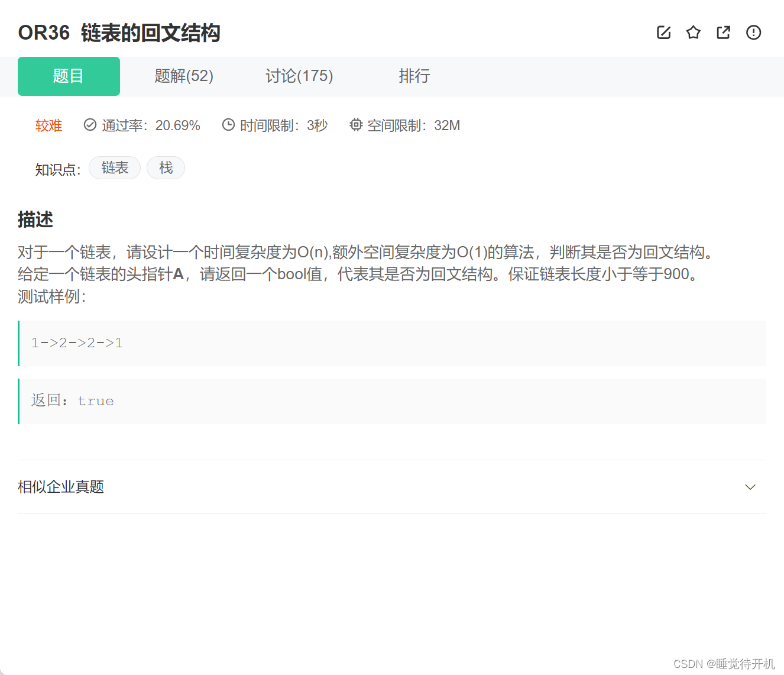The image size is (784, 675).
Task: Go to the 排行 tab
Action: click(x=414, y=76)
